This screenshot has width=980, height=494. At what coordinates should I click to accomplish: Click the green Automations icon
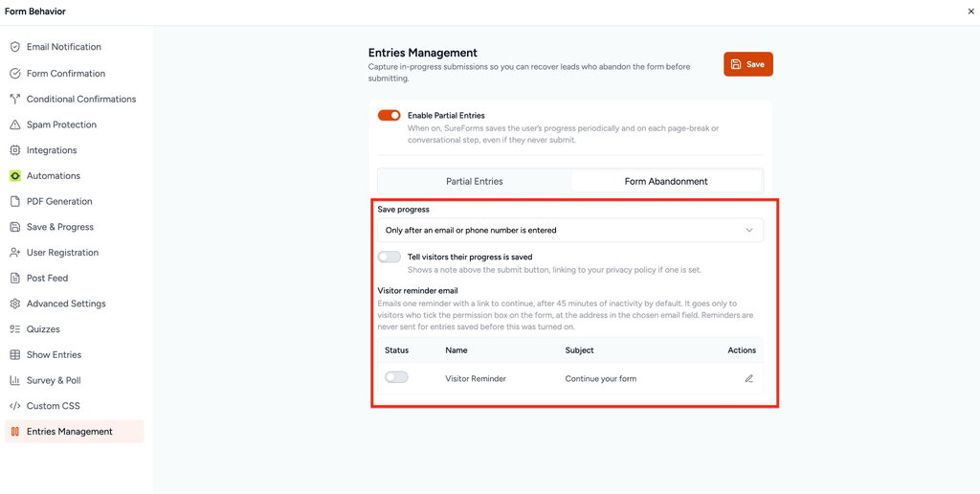point(15,176)
